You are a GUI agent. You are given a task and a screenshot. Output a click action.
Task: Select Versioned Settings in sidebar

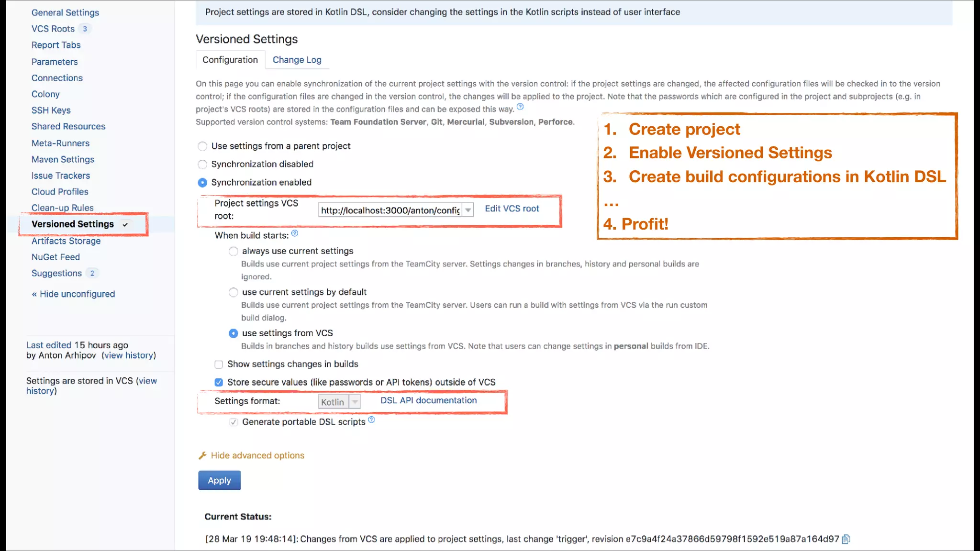pyautogui.click(x=73, y=224)
